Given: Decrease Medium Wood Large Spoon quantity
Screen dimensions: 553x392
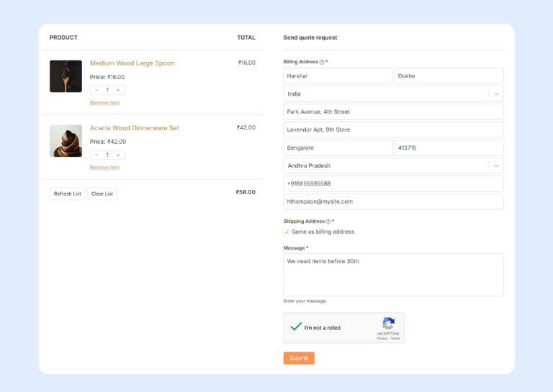Looking at the screenshot, I should coord(96,90).
